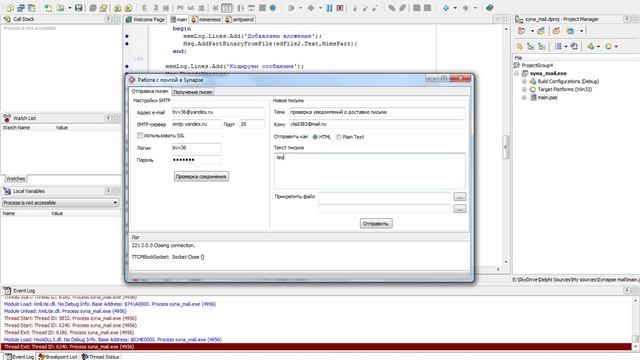
Task: Click the Sync icon on Project Manager's second row
Action: point(574,46)
